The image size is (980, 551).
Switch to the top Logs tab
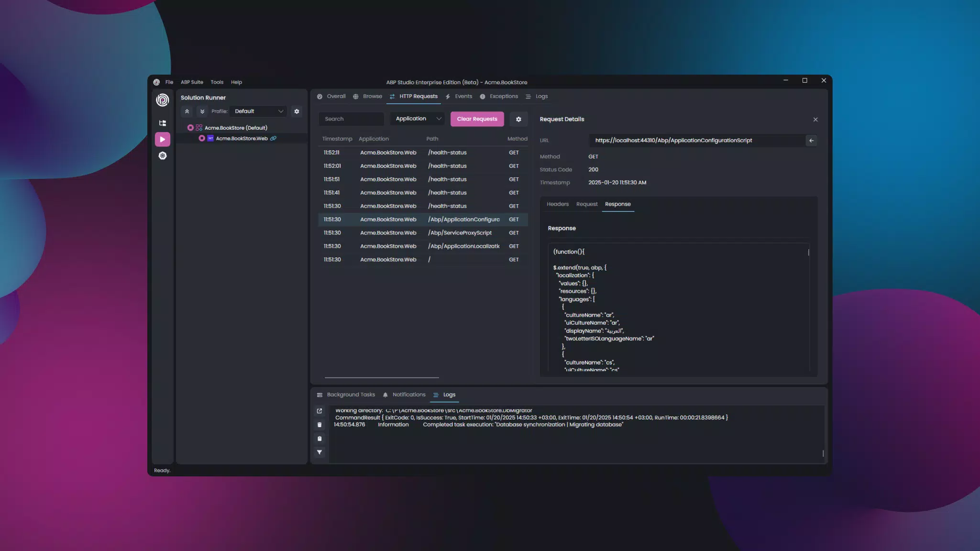pos(537,97)
